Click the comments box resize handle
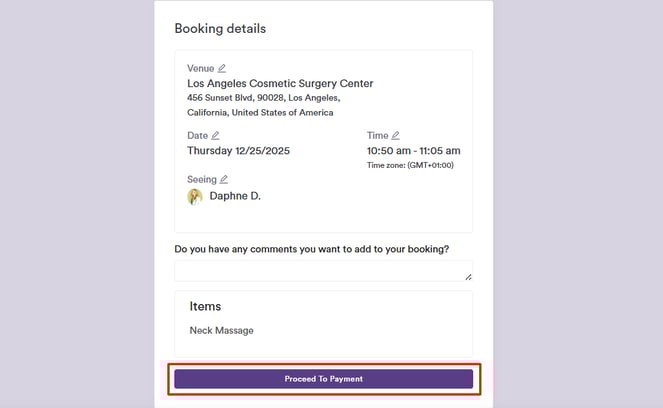Screen dimensions: 663x408 pyautogui.click(x=468, y=276)
